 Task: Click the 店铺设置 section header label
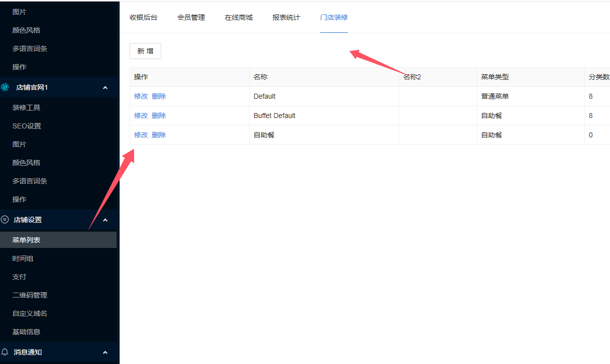28,220
